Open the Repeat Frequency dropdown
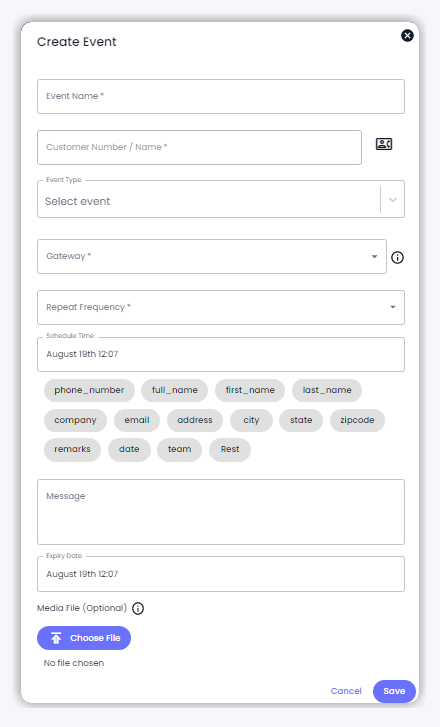 click(221, 307)
